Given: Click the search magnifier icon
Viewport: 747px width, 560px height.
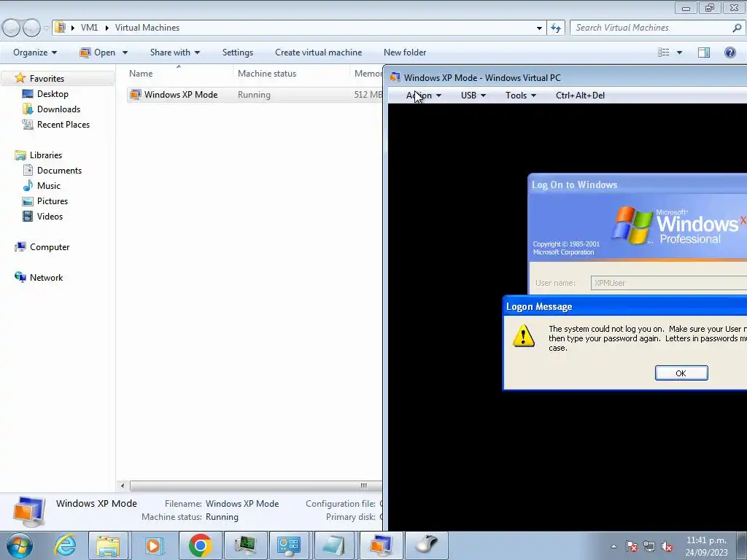Looking at the screenshot, I should [x=737, y=28].
